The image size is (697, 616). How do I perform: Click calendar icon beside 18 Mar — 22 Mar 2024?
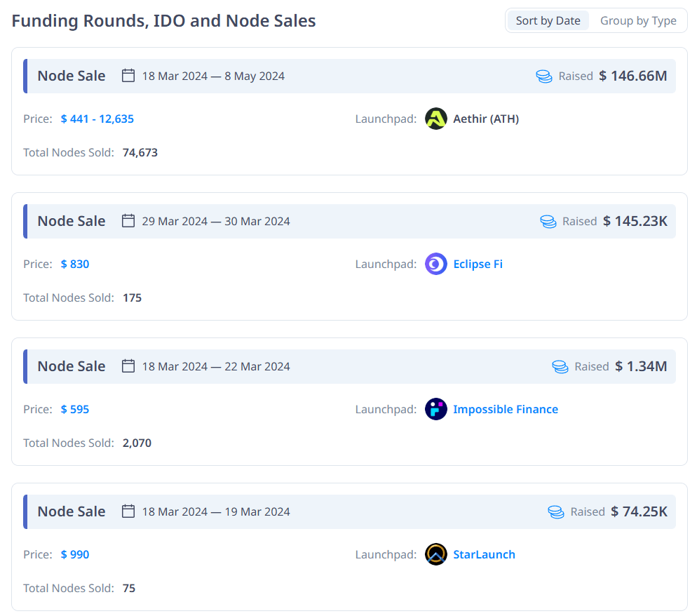coord(128,366)
